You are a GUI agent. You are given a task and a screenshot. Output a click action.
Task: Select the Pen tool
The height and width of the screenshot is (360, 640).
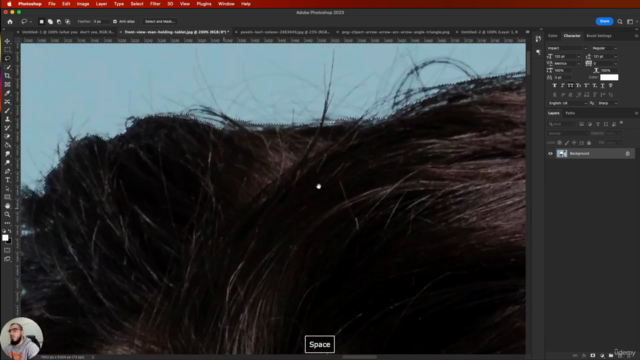(7, 171)
